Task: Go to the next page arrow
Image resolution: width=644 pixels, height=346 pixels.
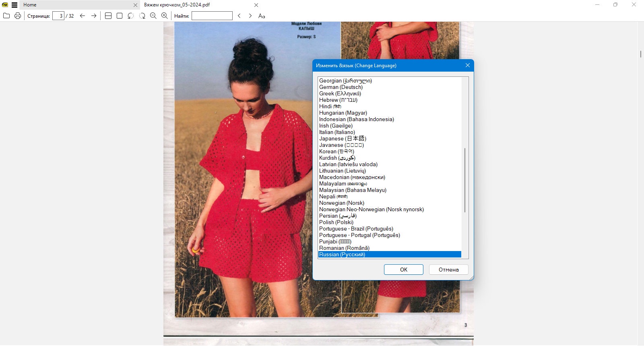Action: [x=94, y=16]
